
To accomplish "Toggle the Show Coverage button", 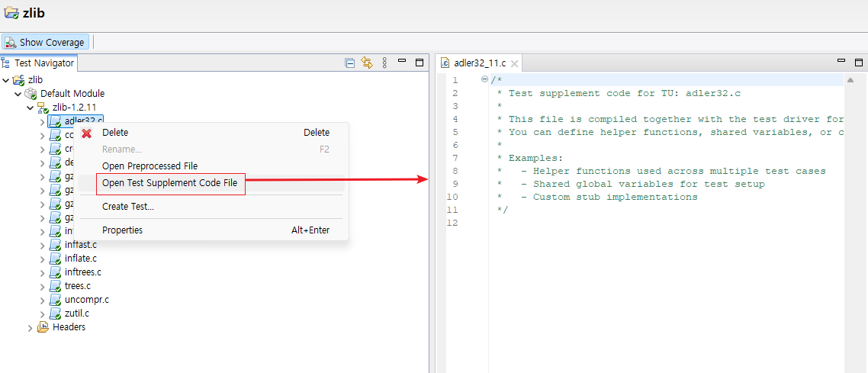I will [x=46, y=42].
